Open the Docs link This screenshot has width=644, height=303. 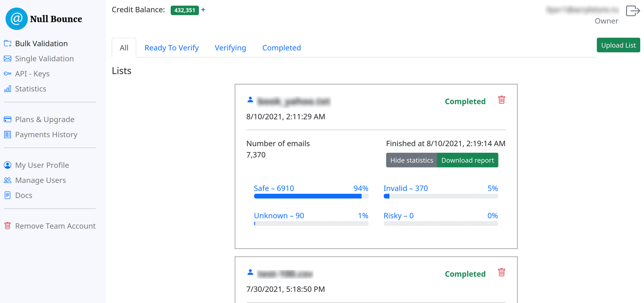(x=24, y=195)
